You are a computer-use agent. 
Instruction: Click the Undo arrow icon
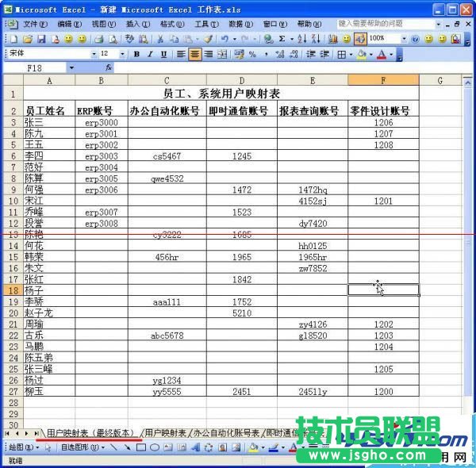click(x=225, y=38)
